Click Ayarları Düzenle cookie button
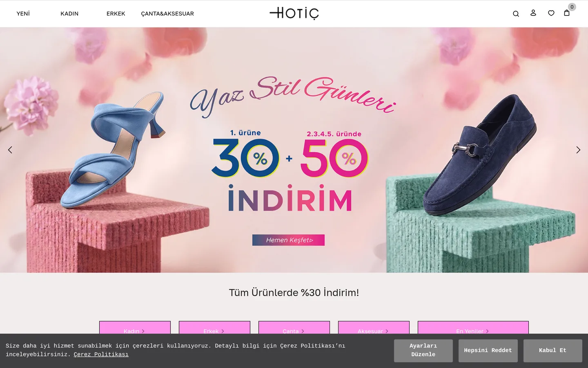Screen dimensions: 588x368 423,350
